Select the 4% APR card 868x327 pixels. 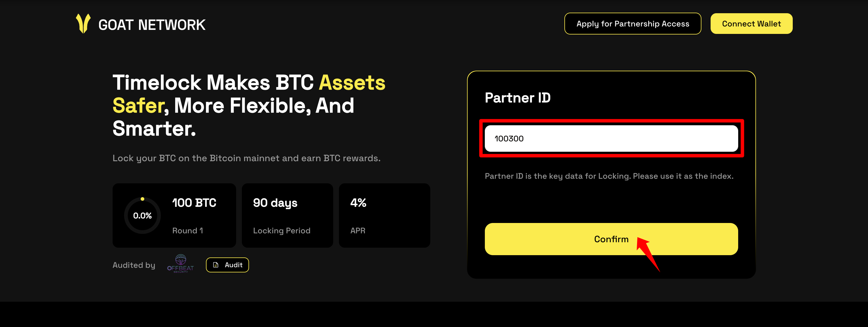pyautogui.click(x=384, y=216)
